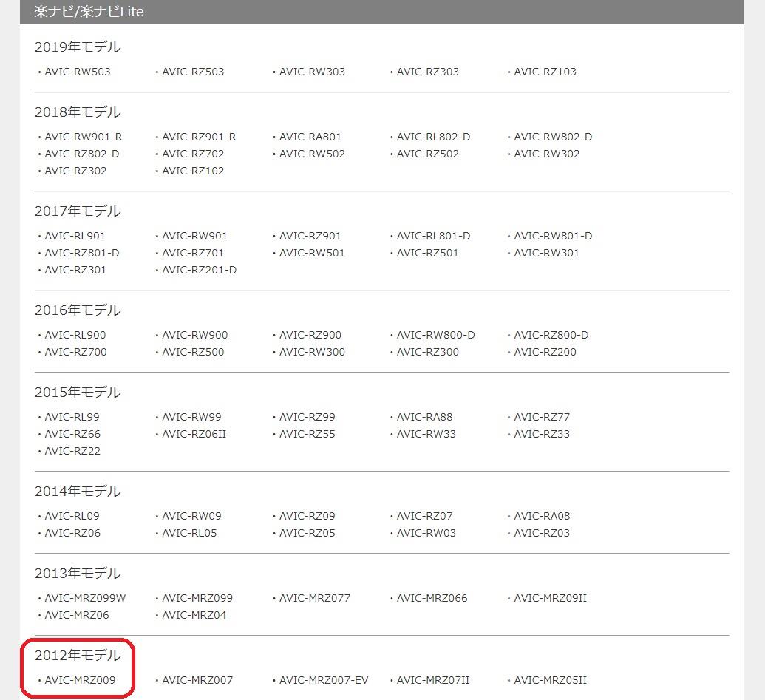Click model AVIC-RL901

point(75,236)
